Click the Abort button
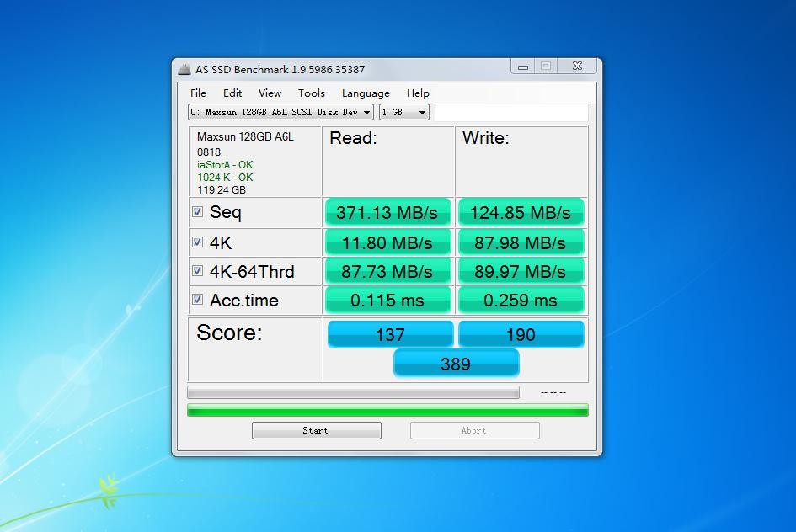This screenshot has width=796, height=532. [x=474, y=430]
